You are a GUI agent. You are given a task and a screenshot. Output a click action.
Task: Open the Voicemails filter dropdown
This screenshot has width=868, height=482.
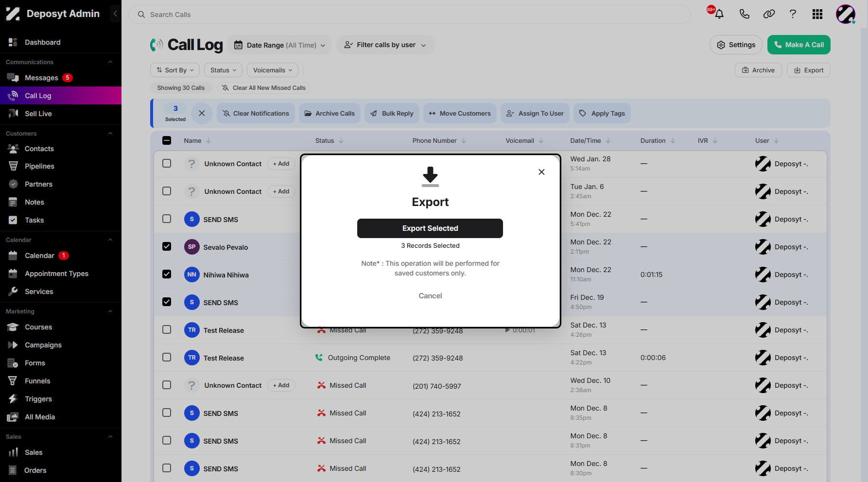(273, 70)
